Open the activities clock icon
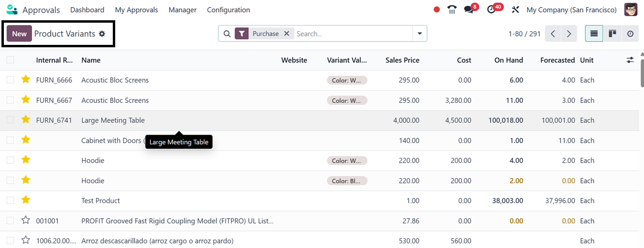644x248 pixels. pyautogui.click(x=492, y=10)
